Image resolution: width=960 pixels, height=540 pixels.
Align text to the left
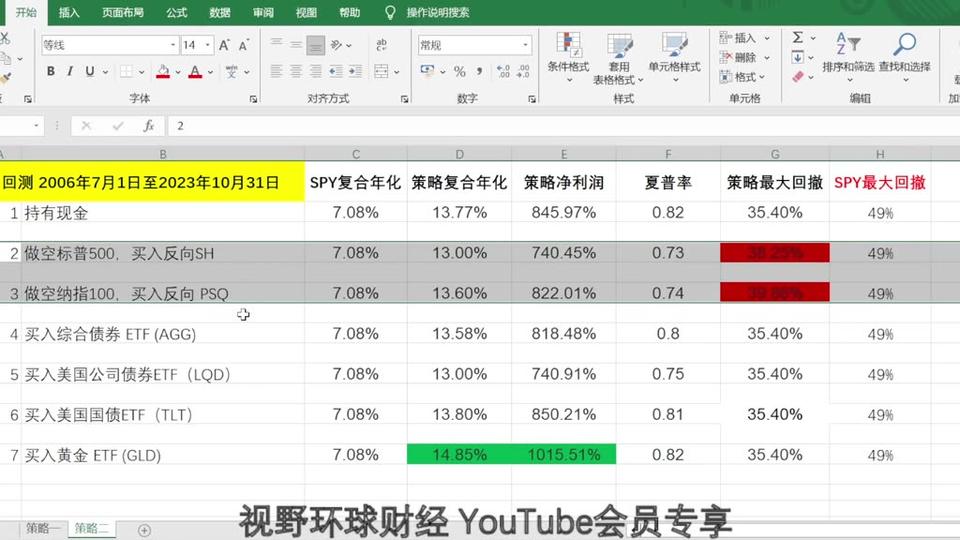(x=277, y=72)
